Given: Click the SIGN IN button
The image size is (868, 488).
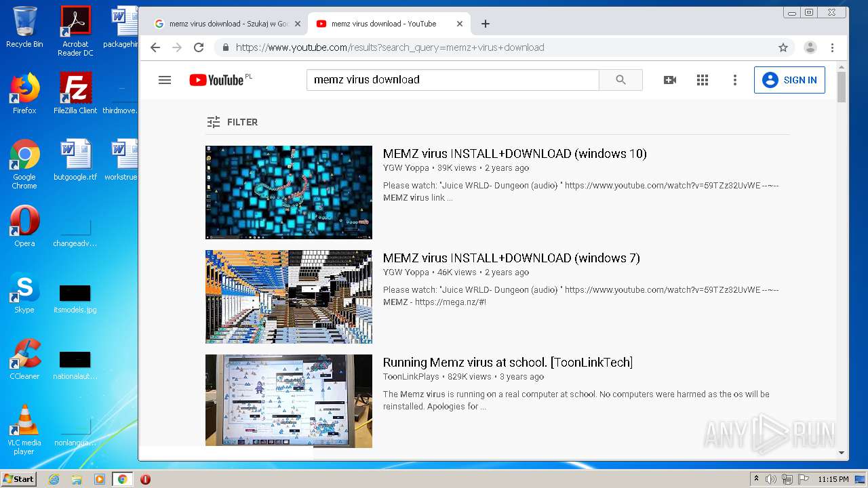Looking at the screenshot, I should click(x=789, y=80).
